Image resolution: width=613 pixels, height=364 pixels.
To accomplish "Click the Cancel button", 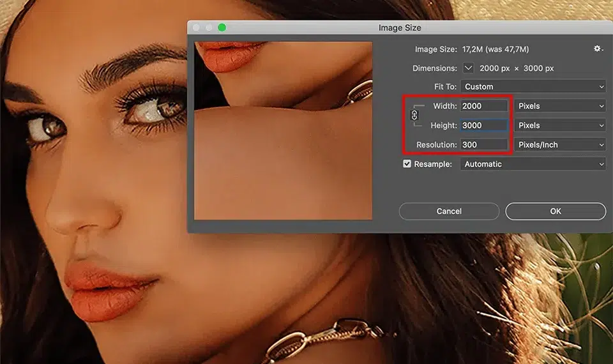I will (449, 211).
